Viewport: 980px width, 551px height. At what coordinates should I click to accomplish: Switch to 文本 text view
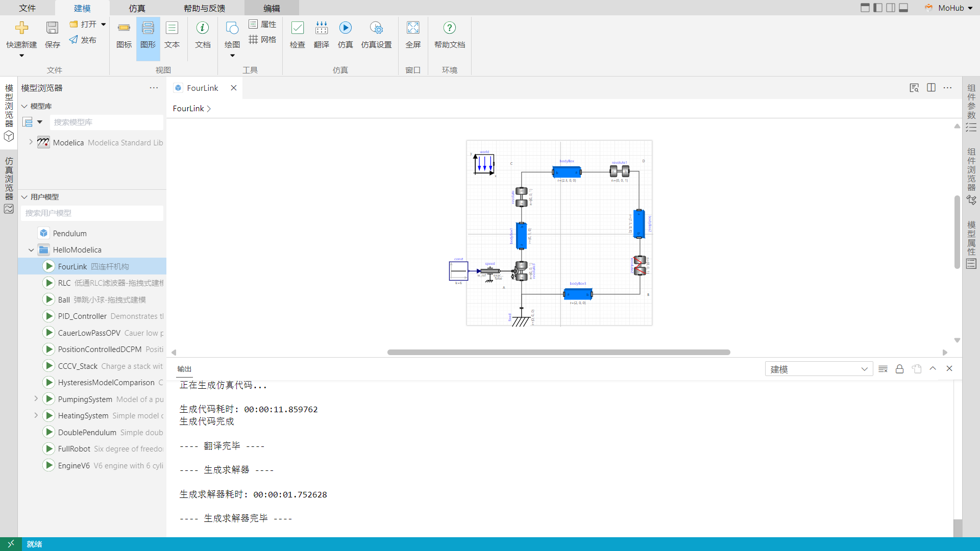pyautogui.click(x=172, y=35)
